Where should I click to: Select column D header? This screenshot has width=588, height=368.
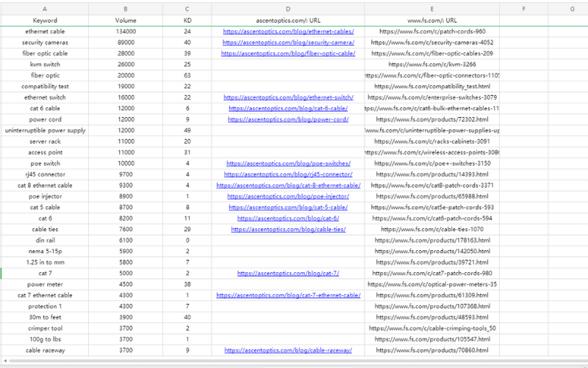coord(288,9)
